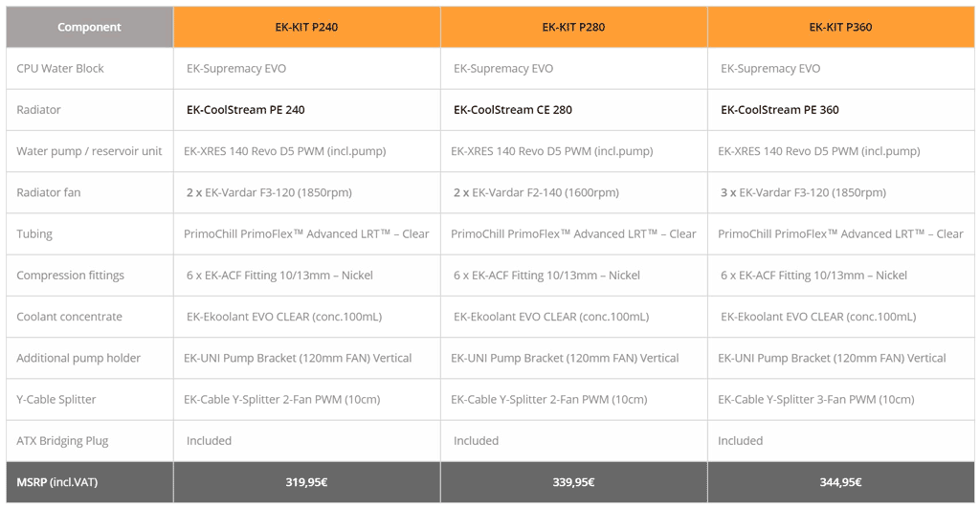Open the EK-CoolStream CE 280 link

[x=512, y=110]
